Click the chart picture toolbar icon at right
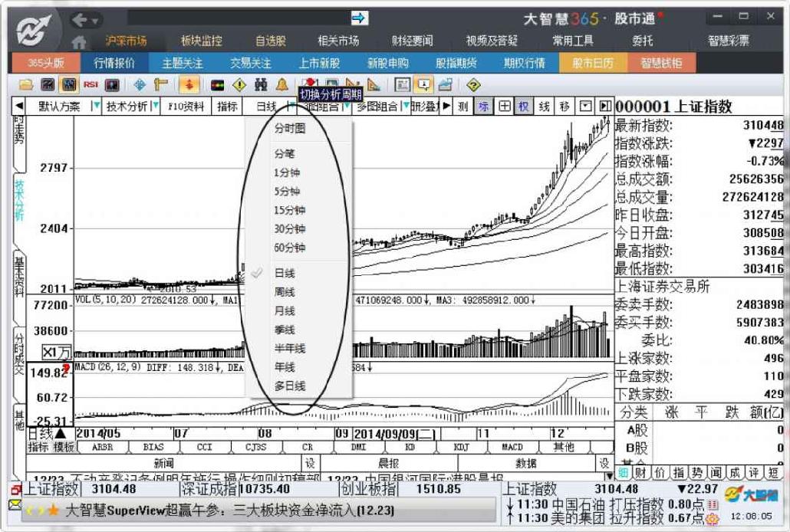This screenshot has height=532, width=790. coord(446,84)
